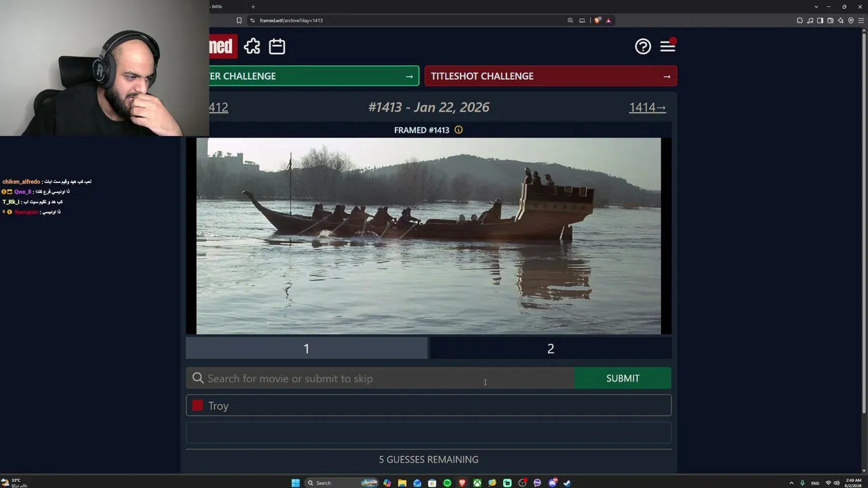
Task: Open the browser extensions puzzle icon
Action: pyautogui.click(x=800, y=20)
